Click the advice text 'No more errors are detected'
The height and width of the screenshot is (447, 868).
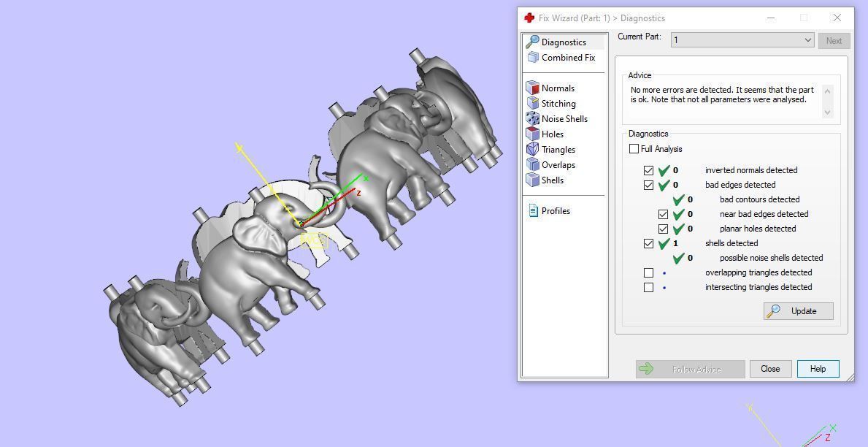pos(681,90)
